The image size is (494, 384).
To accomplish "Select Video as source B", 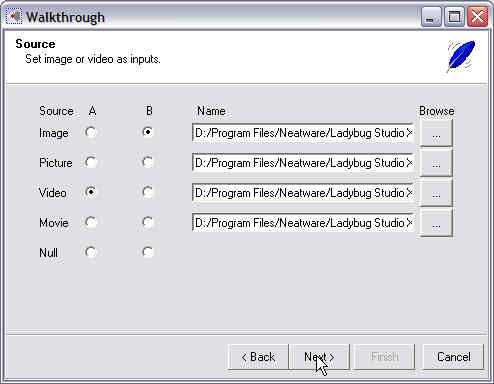I will pos(148,192).
